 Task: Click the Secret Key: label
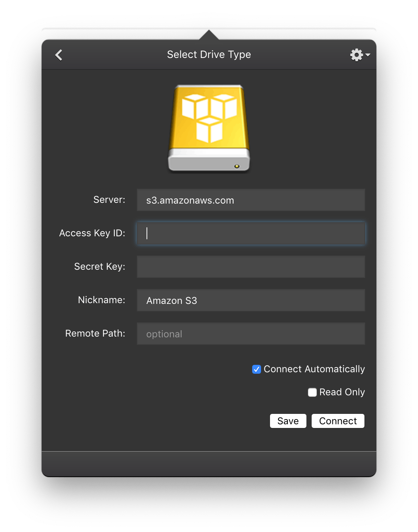[x=100, y=267]
